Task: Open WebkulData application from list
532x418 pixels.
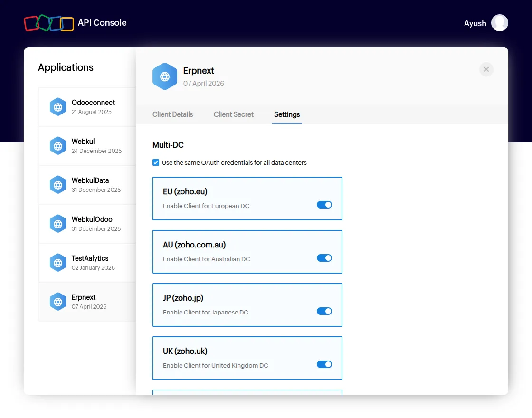Action: click(87, 185)
